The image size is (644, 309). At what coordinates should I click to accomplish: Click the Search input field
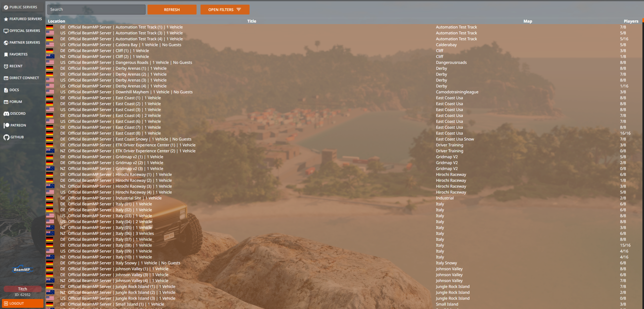(x=96, y=10)
